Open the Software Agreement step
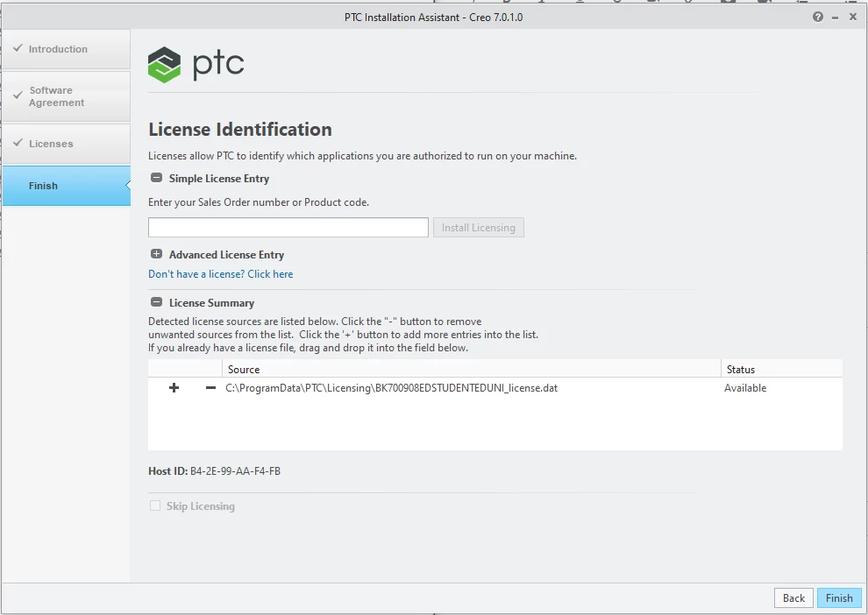 pos(67,96)
